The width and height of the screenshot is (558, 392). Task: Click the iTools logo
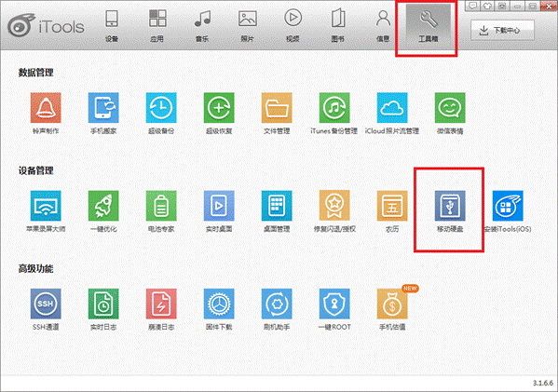pos(46,26)
